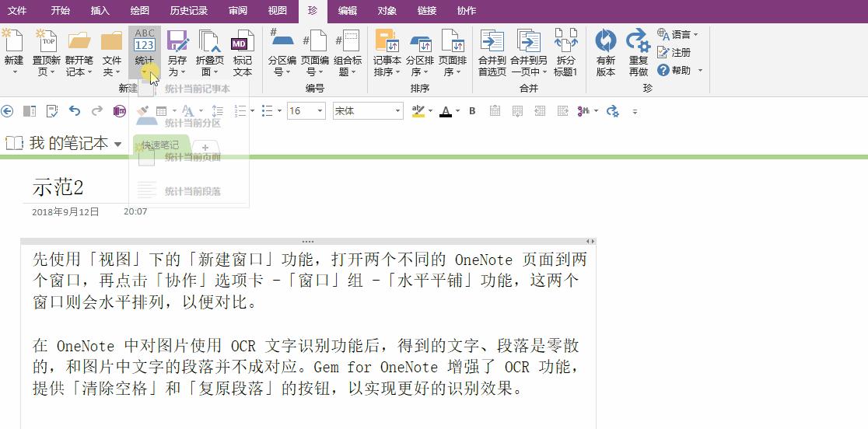868x429 pixels.
Task: Click the 群开笔记本 open notebooks folder icon
Action: pyautogui.click(x=79, y=40)
